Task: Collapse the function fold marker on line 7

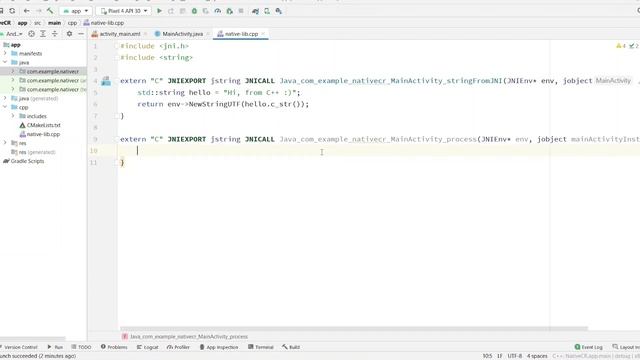Action: (x=117, y=116)
